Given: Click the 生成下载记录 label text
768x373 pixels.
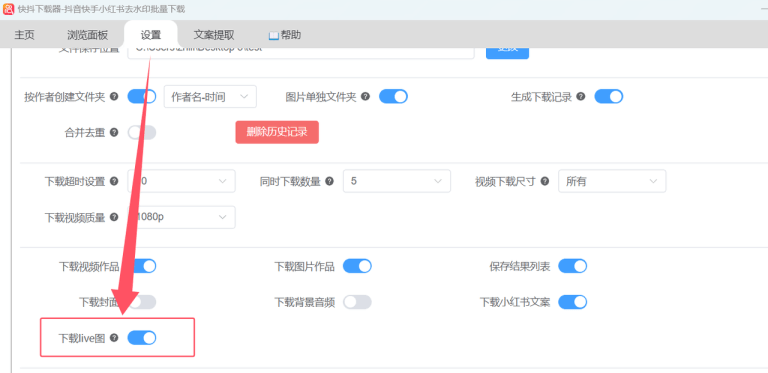Looking at the screenshot, I should click(542, 97).
